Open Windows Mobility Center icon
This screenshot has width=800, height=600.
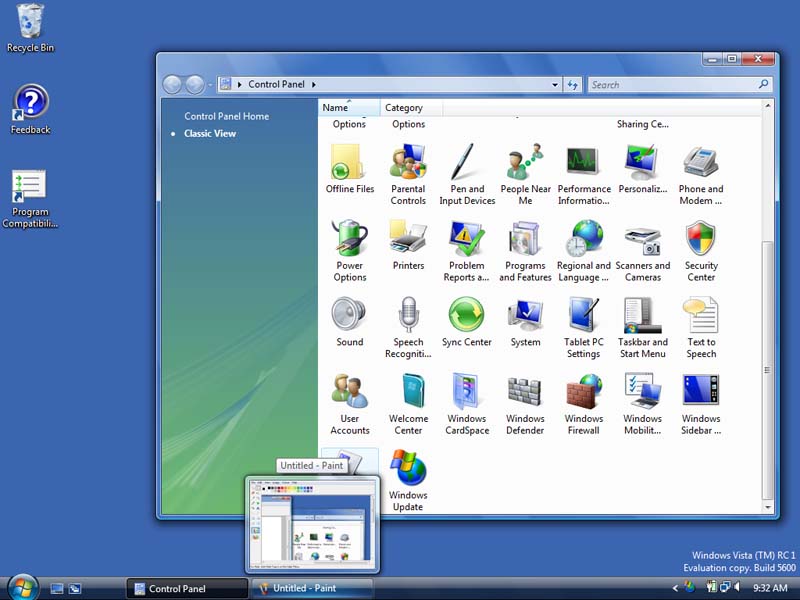pos(642,404)
